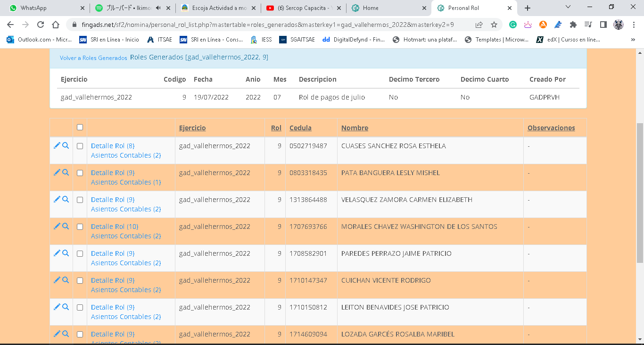Open Asientos Contables (1) for PATA BANGUERA
This screenshot has height=345, width=644.
[126, 182]
